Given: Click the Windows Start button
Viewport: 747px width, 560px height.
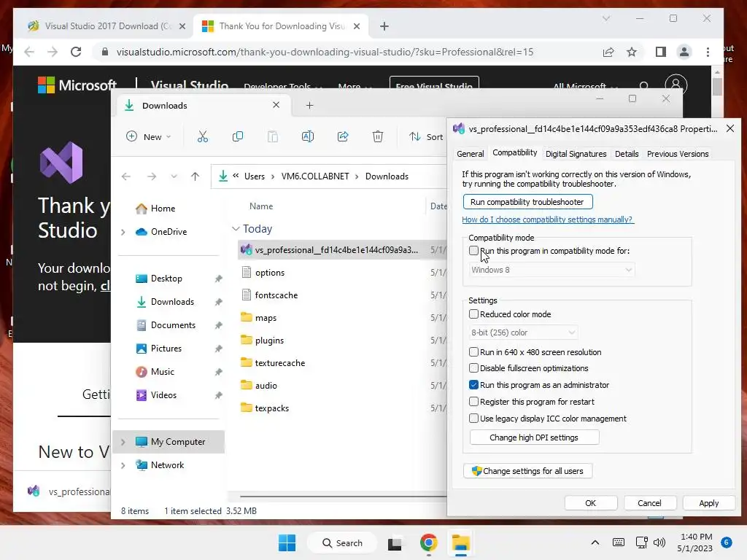Looking at the screenshot, I should pos(287,542).
